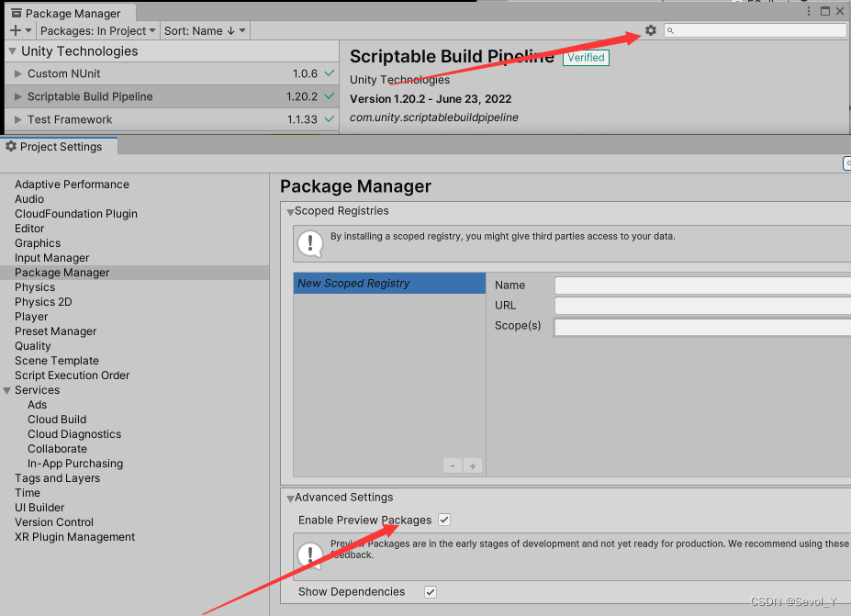Viewport: 851px width, 616px height.
Task: Maximize the Package Manager window
Action: (825, 11)
